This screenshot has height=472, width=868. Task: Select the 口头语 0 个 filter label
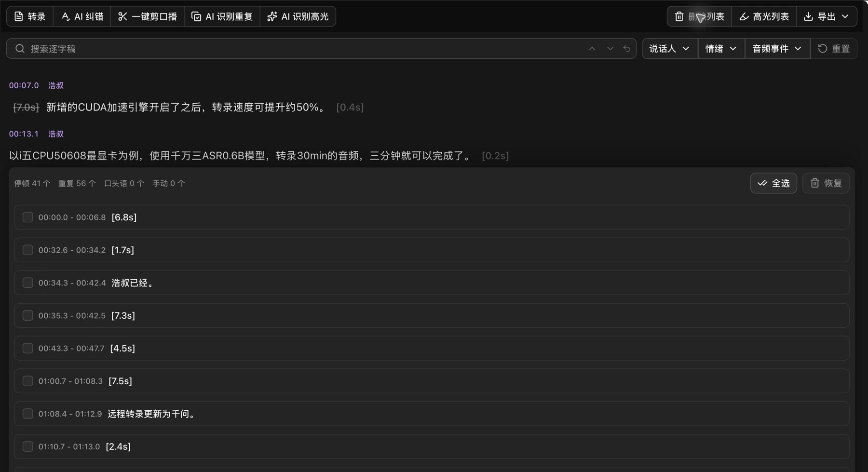click(124, 184)
